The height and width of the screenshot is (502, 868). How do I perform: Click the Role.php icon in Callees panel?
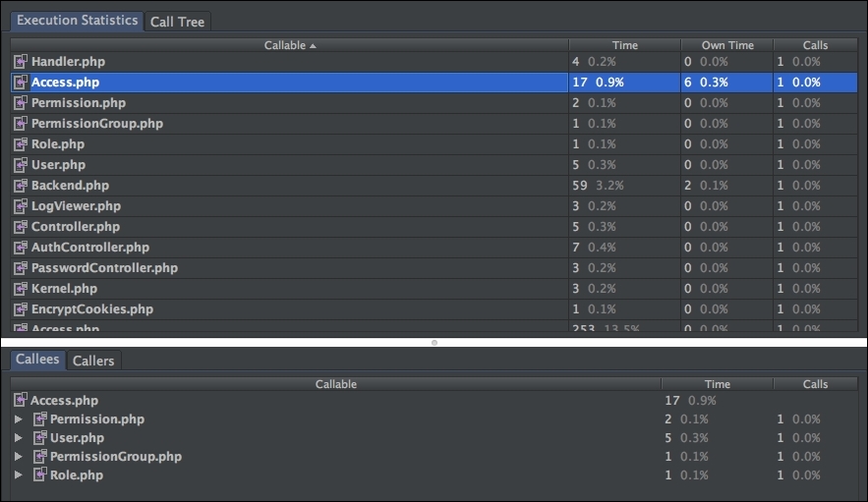pyautogui.click(x=40, y=474)
